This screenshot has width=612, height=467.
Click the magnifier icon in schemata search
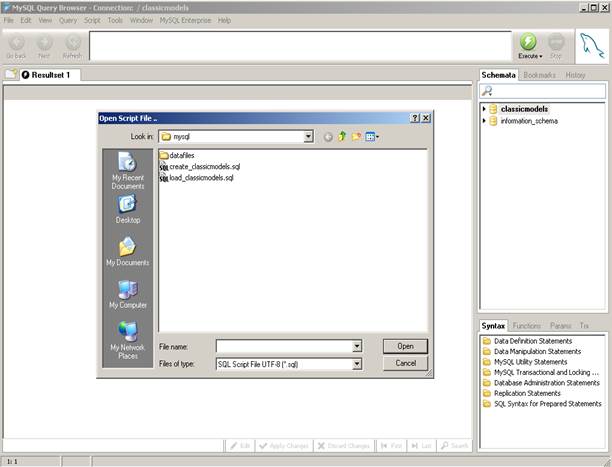(487, 91)
